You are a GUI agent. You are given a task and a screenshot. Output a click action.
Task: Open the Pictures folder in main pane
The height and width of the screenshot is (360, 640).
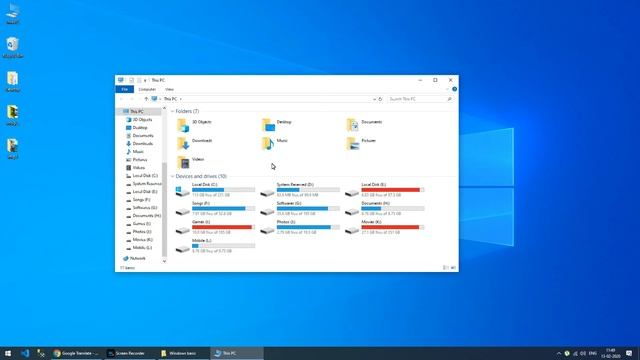tap(361, 144)
